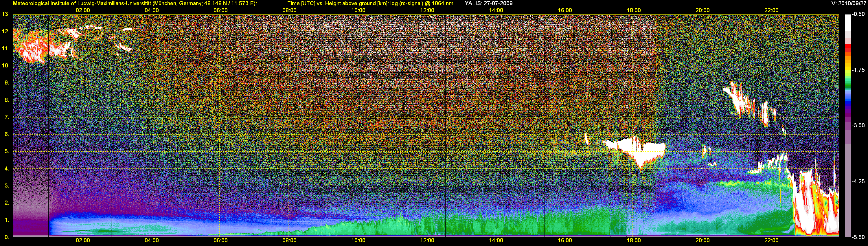This screenshot has width=868, height=246.
Task: Click the 02:00 label on the bottom time axis
Action: (83, 241)
